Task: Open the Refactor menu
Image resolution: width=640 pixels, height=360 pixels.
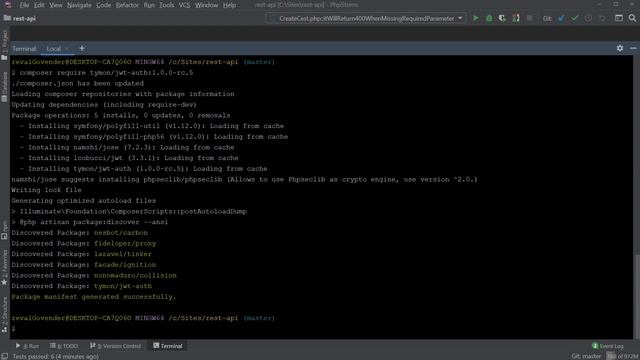Action: tap(127, 5)
